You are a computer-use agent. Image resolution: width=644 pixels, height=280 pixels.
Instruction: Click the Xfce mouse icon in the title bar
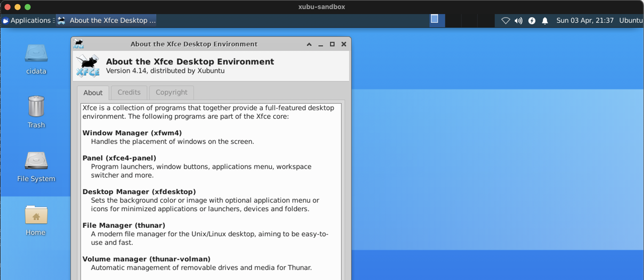pos(79,44)
